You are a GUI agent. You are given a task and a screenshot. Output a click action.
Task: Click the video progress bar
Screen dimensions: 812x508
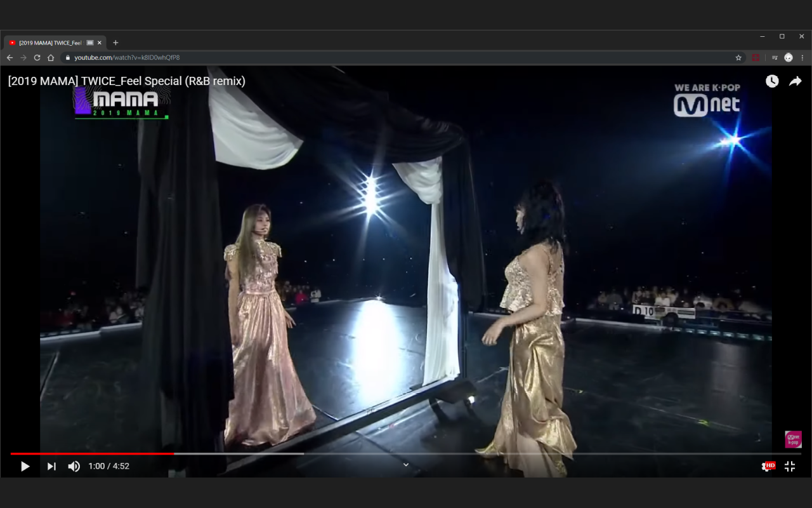[406, 453]
